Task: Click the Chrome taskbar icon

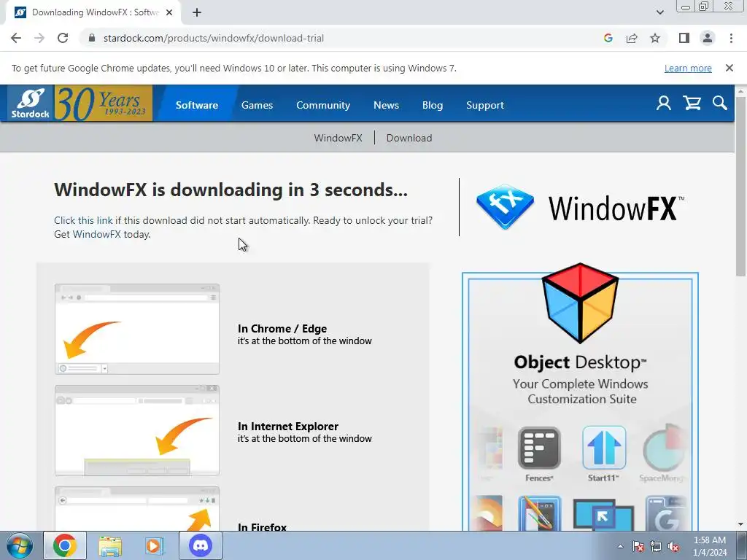Action: [x=65, y=545]
